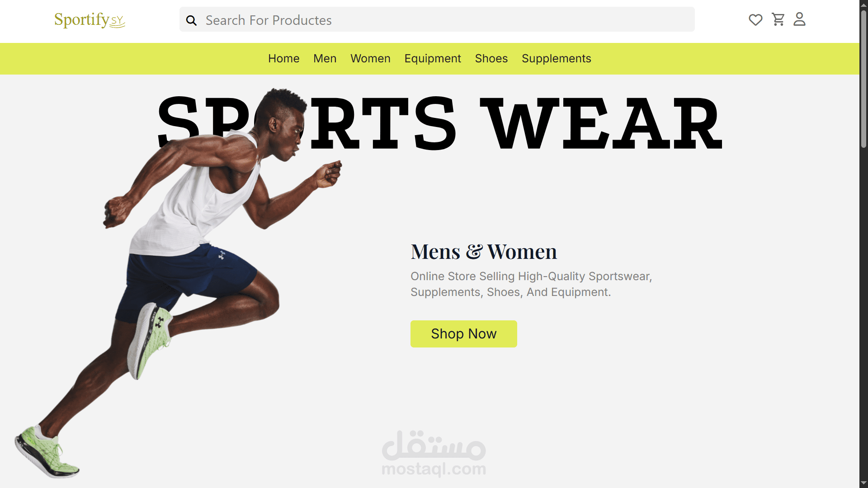Screen dimensions: 868x488
Task: Click the mostaql.com watermark logo
Action: click(x=434, y=454)
